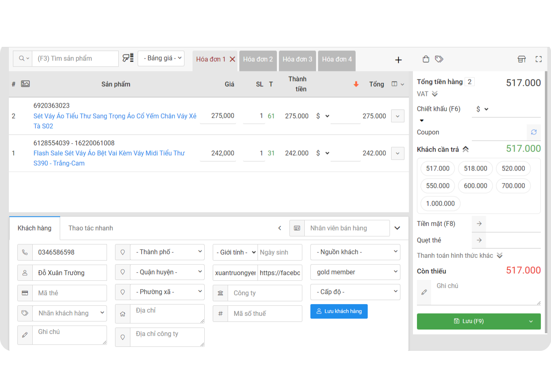Viewport: 551px width, 392px height.
Task: Open the price tags icon
Action: point(439,59)
